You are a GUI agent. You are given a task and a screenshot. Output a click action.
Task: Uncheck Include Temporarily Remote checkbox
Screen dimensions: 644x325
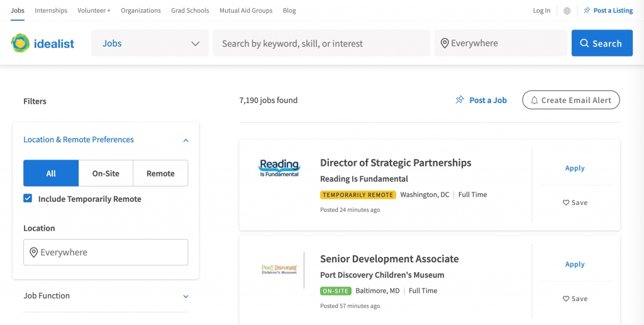[28, 199]
